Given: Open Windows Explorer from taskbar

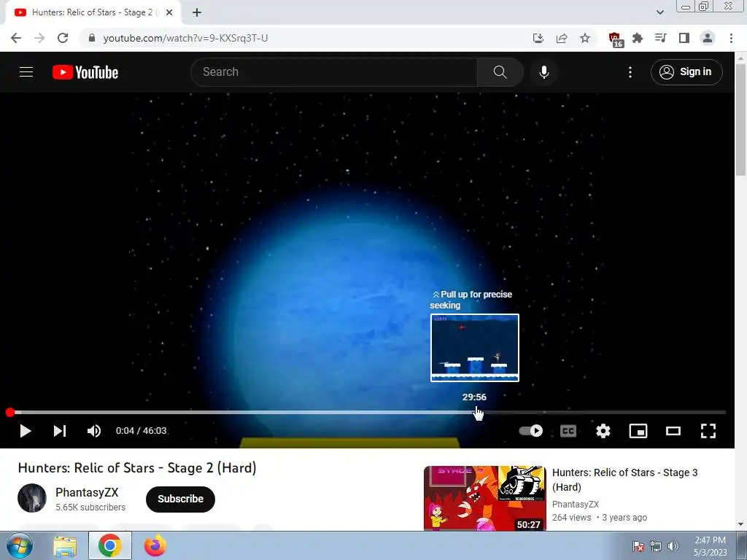Looking at the screenshot, I should coord(65,546).
